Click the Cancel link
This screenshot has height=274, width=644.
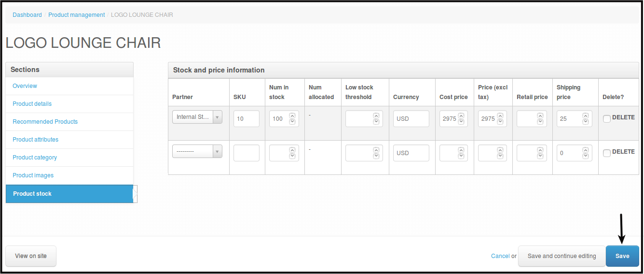pyautogui.click(x=500, y=256)
